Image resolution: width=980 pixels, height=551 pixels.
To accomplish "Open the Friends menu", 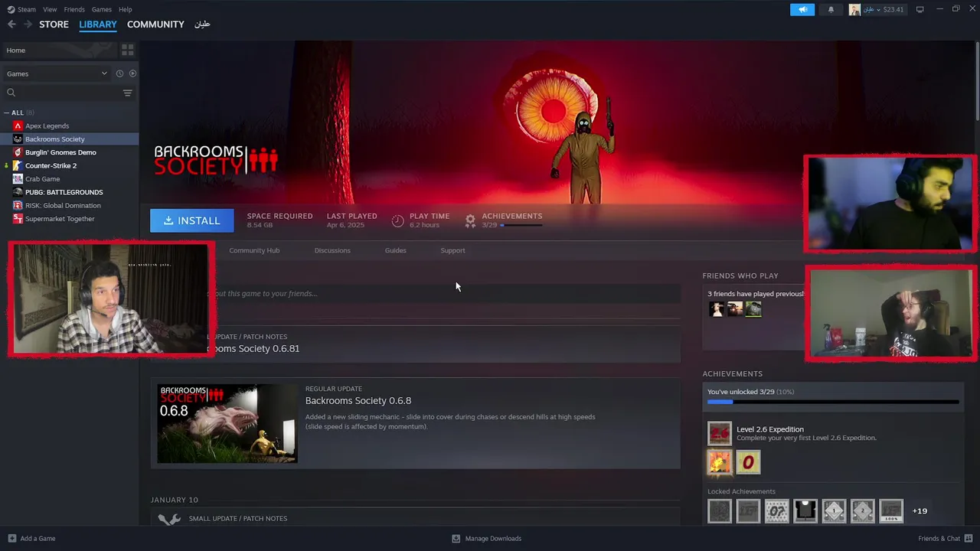I will click(74, 9).
